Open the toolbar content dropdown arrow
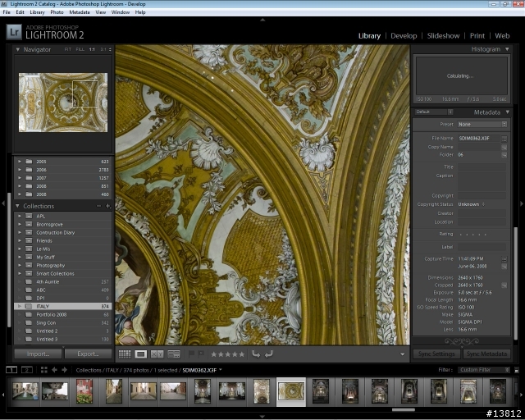The width and height of the screenshot is (525, 420). point(403,354)
